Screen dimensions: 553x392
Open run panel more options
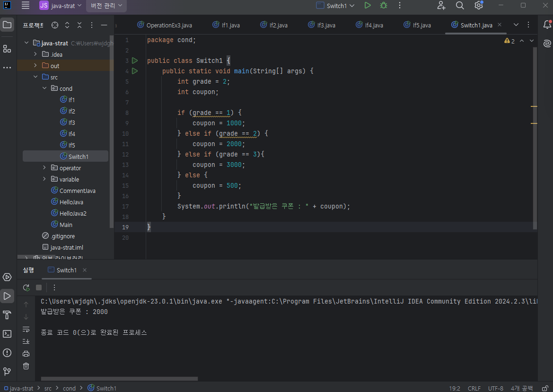(x=54, y=287)
